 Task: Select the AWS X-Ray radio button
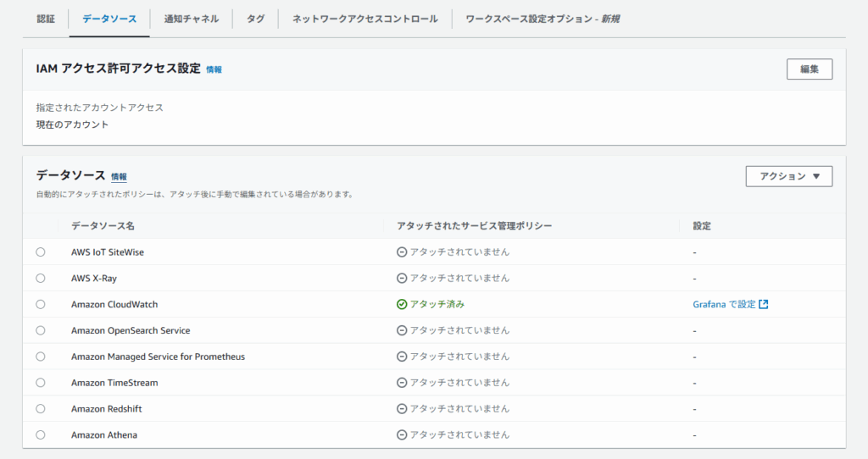[x=41, y=278]
